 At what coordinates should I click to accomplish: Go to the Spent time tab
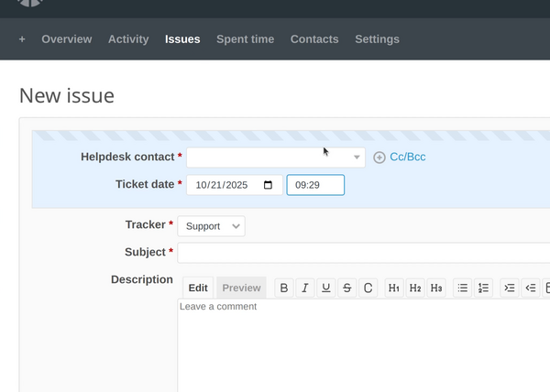coord(245,39)
